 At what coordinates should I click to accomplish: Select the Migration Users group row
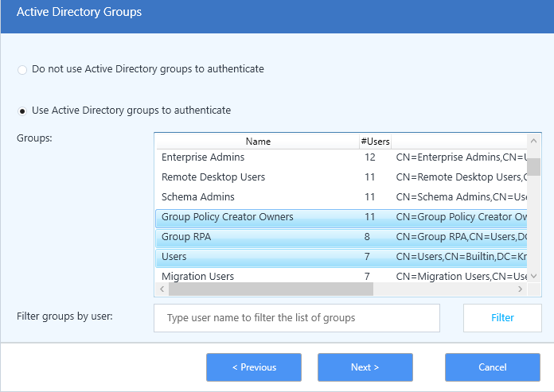197,276
